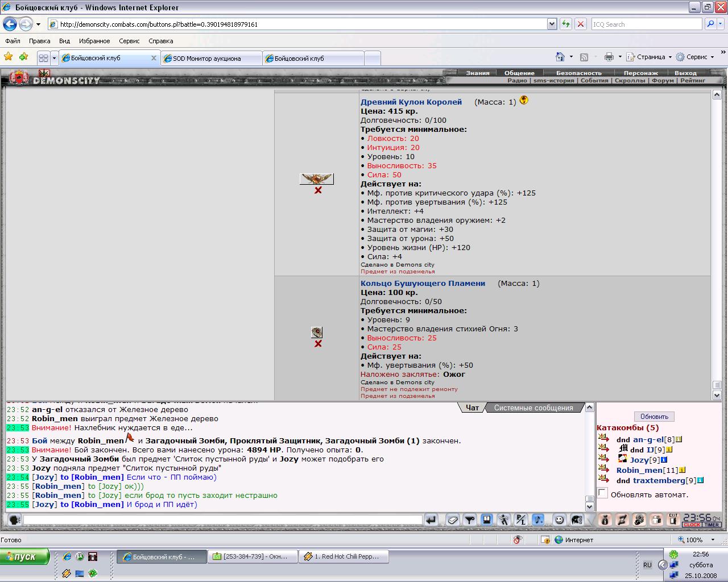Select player IJ in the Катакомбы list

point(650,450)
